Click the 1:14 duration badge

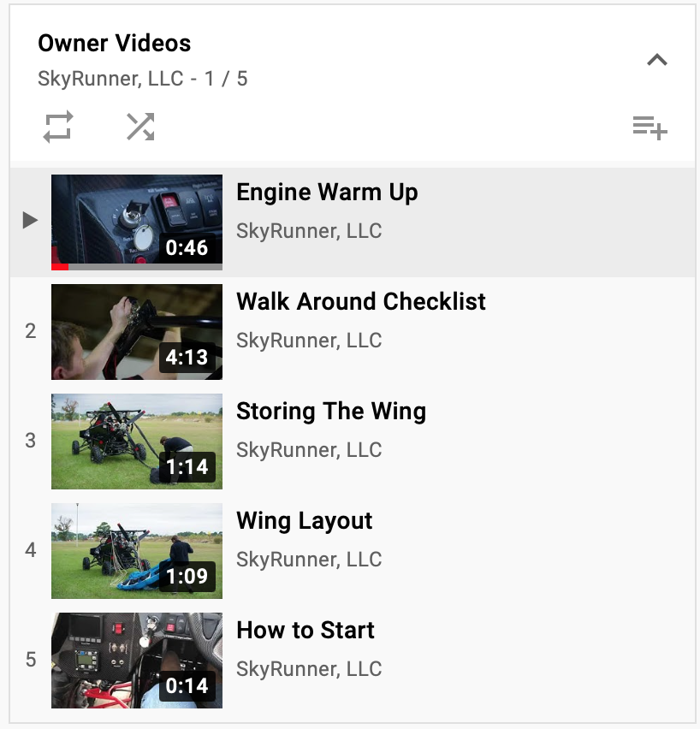187,467
